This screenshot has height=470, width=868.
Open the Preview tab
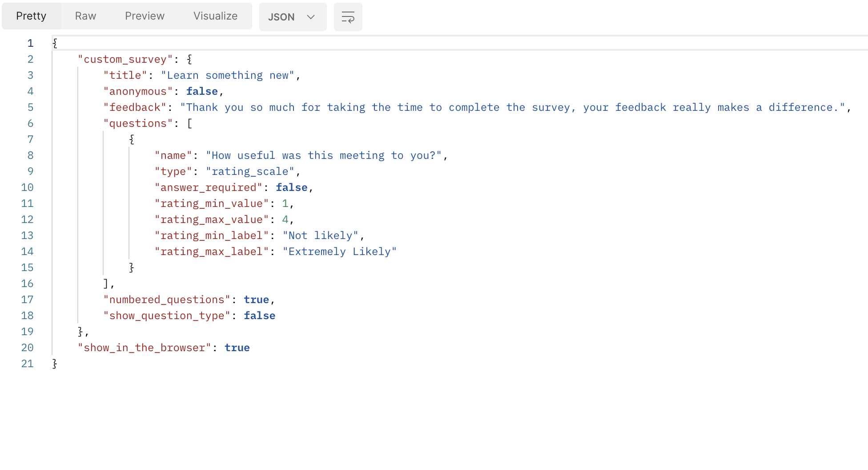(145, 16)
